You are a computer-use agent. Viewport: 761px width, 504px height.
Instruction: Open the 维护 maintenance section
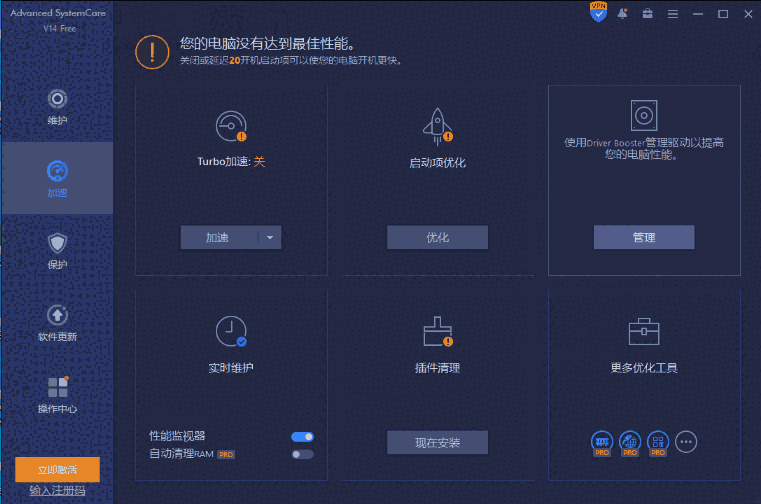click(57, 107)
